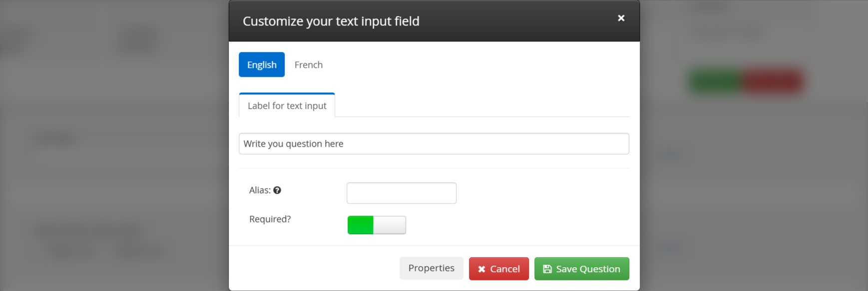Viewport: 868px width, 291px height.
Task: Click the Required? label text
Action: coord(270,219)
